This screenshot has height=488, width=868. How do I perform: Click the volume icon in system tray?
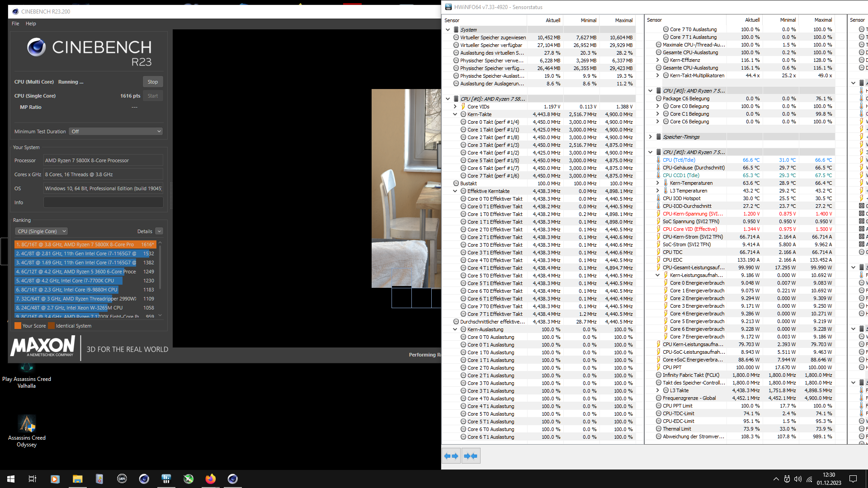pyautogui.click(x=797, y=479)
